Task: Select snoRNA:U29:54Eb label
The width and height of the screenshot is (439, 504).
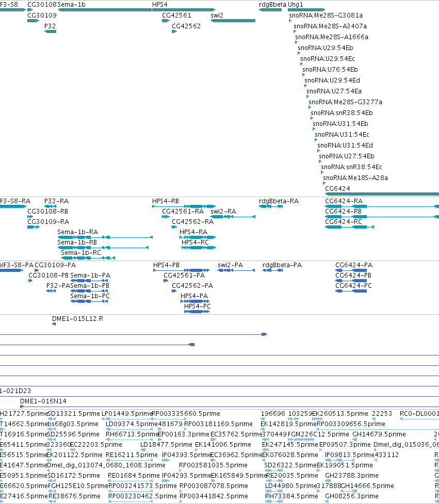Action: (x=325, y=48)
